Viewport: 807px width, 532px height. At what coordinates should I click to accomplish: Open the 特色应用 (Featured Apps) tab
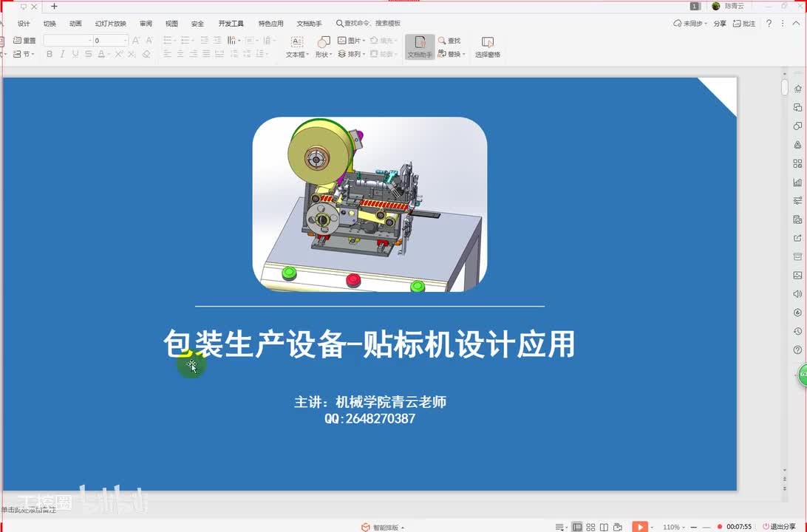coord(270,24)
